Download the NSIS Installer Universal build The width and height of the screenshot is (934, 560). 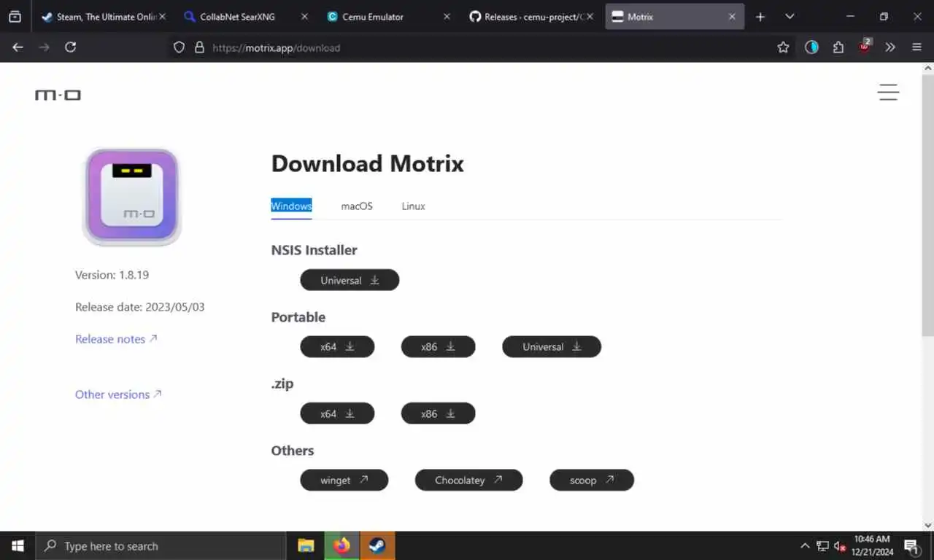point(350,280)
